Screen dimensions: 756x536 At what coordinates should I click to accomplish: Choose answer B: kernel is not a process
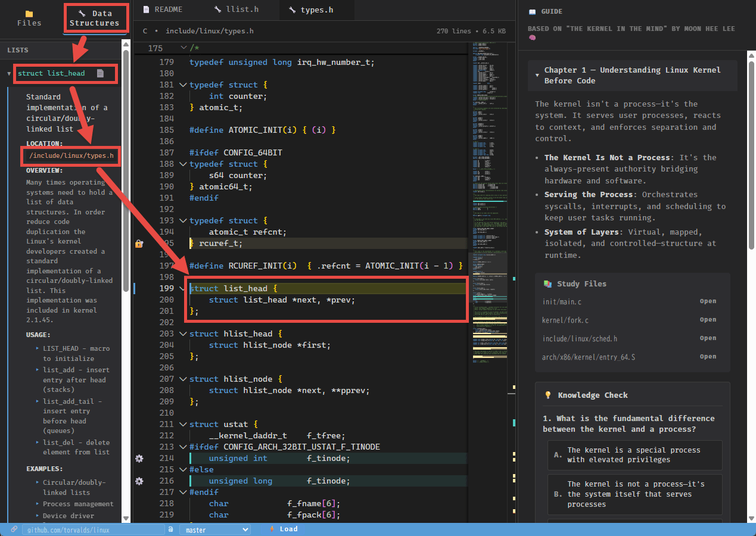634,494
